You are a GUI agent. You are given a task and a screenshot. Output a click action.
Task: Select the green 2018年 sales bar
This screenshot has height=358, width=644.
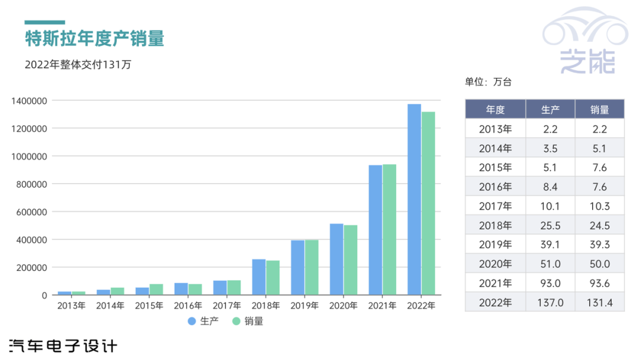273,278
